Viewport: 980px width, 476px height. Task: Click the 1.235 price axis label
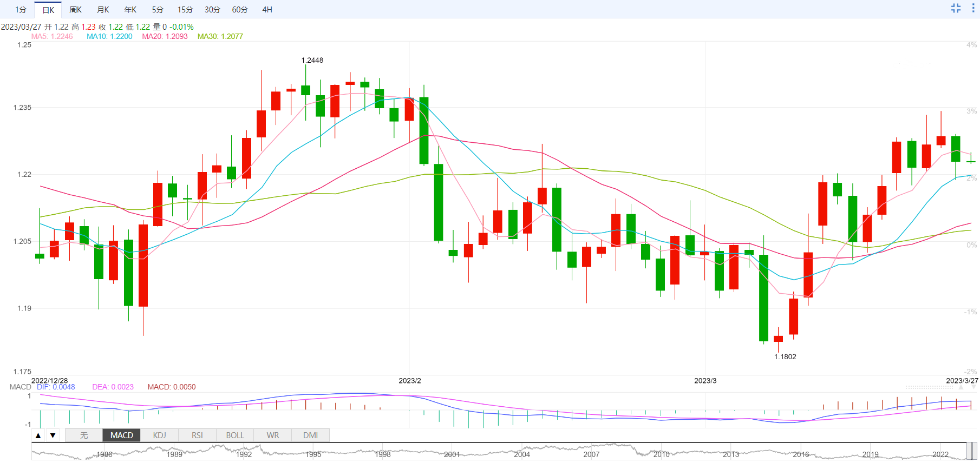pyautogui.click(x=22, y=108)
